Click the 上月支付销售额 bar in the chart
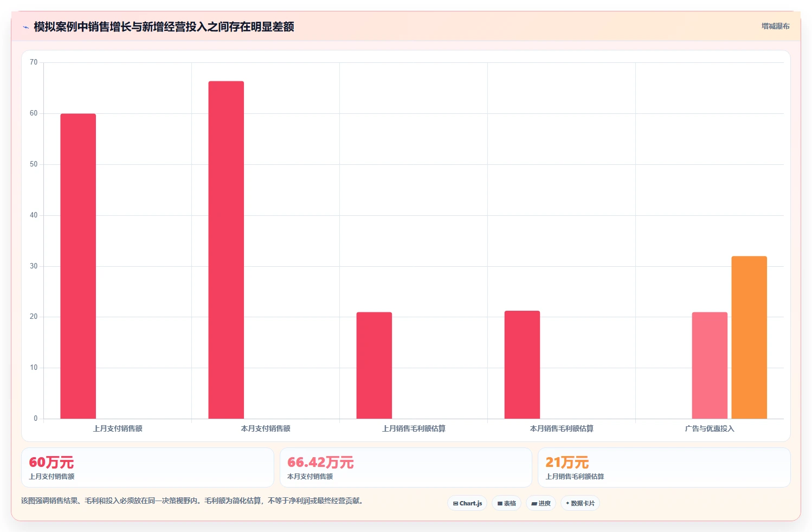This screenshot has height=532, width=812. pos(78,266)
